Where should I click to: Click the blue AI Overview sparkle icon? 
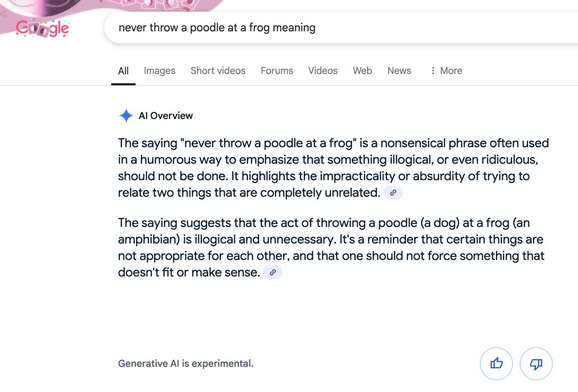[126, 115]
